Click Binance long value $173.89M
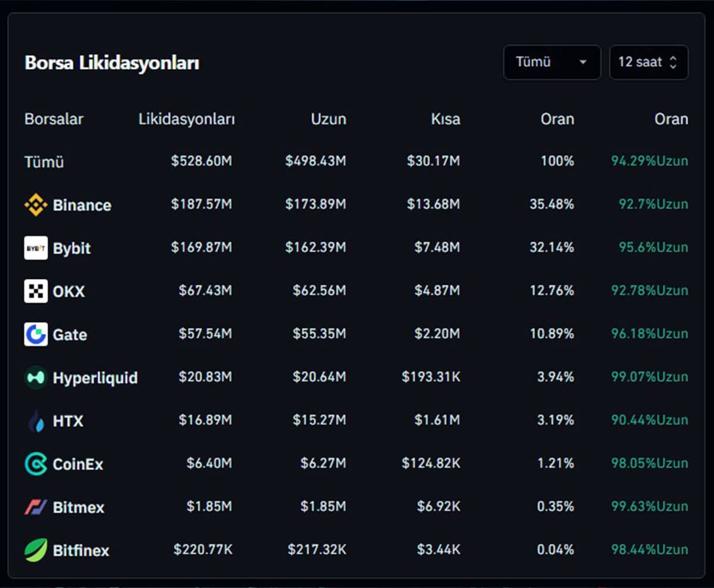Image resolution: width=714 pixels, height=588 pixels. coord(315,205)
